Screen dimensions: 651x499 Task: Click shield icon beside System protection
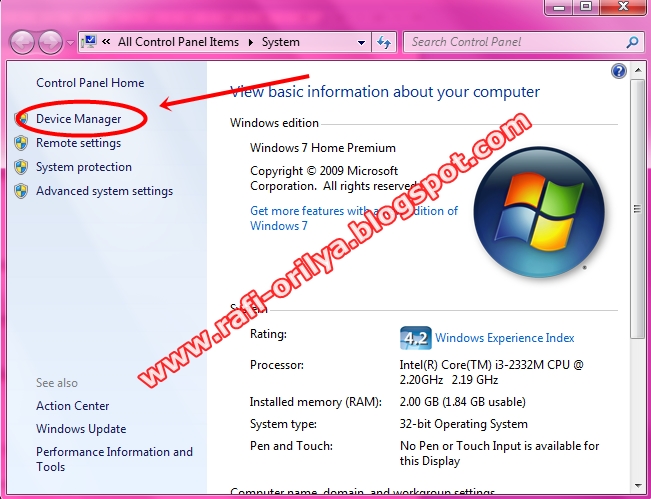tap(21, 167)
